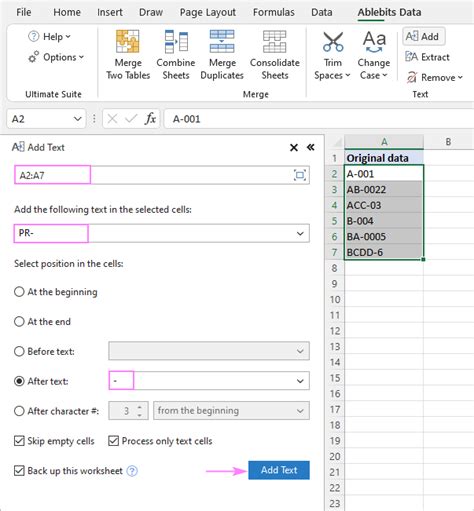Screen dimensions: 474x511
Task: Click the blue Add Text button
Action: click(x=279, y=470)
